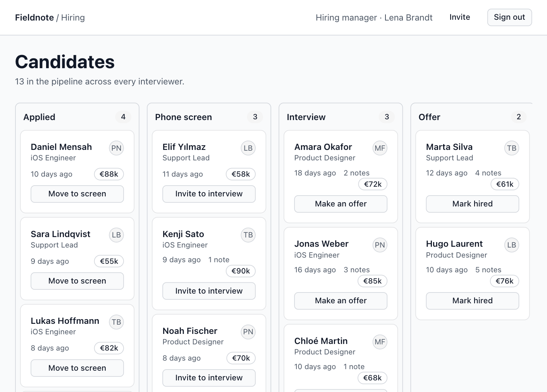
Task: Invite Noah Fischer to interview
Action: [209, 378]
